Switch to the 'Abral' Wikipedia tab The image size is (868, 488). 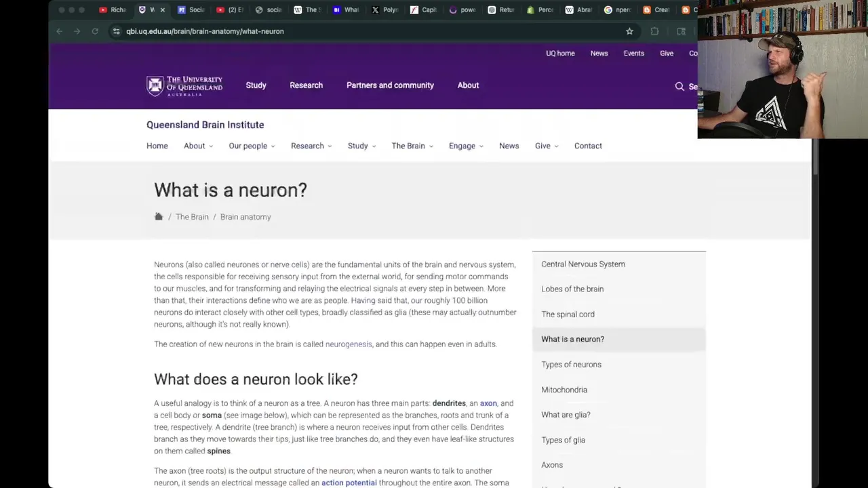point(579,10)
